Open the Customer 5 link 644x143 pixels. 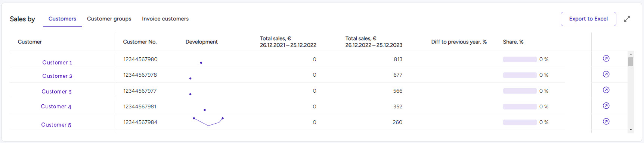56,125
